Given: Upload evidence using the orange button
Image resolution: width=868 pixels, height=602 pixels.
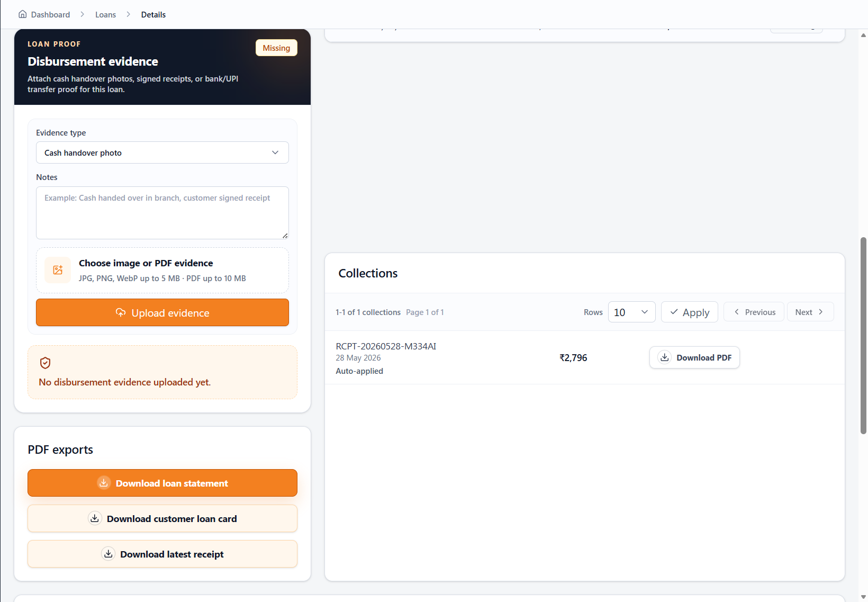Looking at the screenshot, I should pos(162,312).
